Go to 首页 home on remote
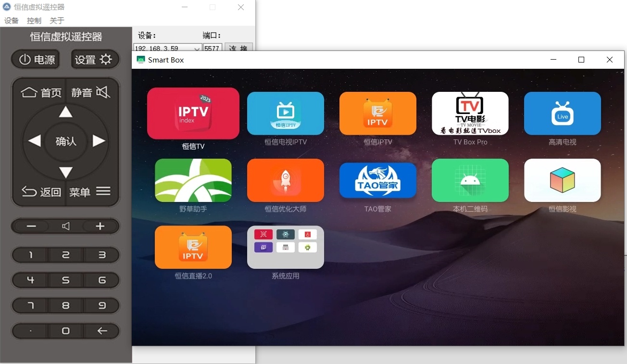627x364 pixels. (x=40, y=92)
